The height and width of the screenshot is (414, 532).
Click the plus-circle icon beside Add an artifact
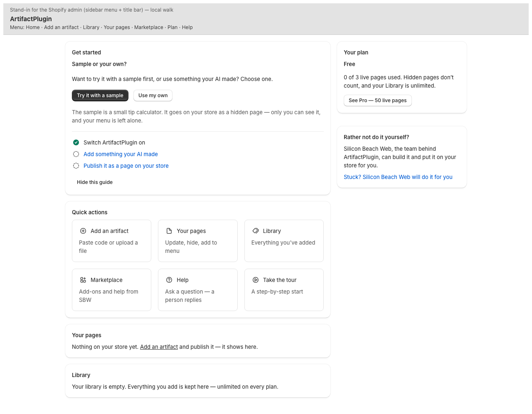[83, 231]
